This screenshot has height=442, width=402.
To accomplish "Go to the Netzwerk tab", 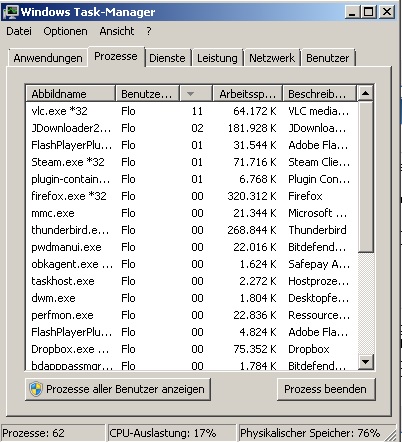I will (272, 58).
